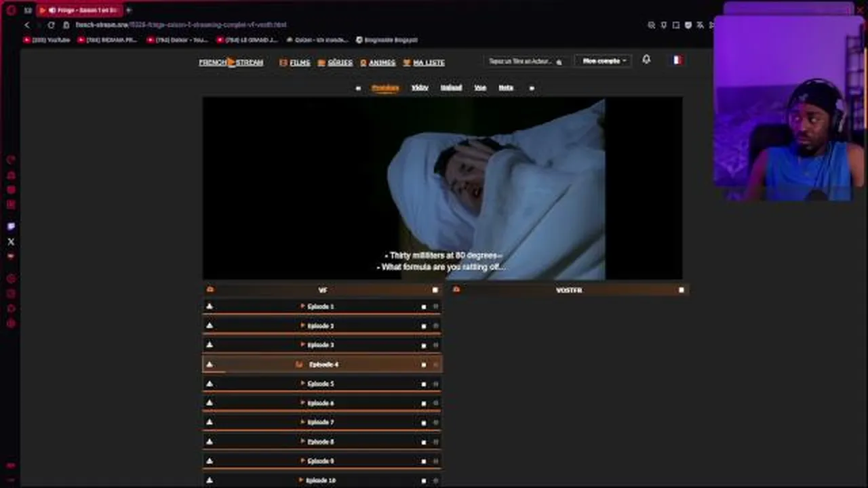Mark Episode 3 as watched with its checkbox
Screen dimensions: 868x488
coord(424,345)
